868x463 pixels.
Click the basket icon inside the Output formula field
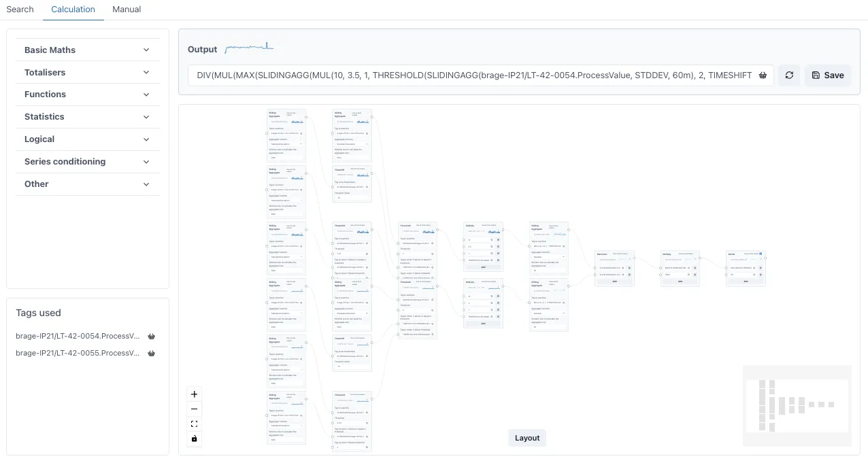pos(763,75)
